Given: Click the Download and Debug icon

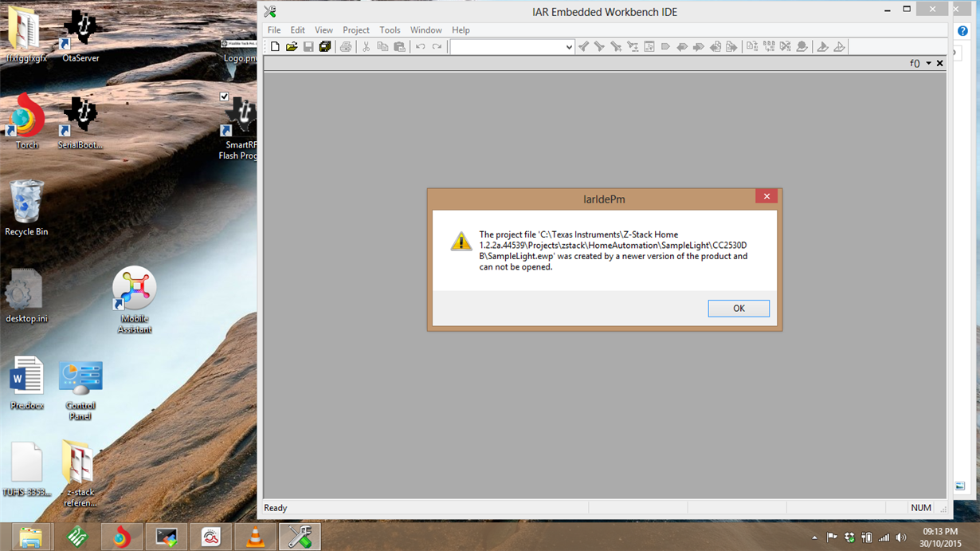Looking at the screenshot, I should coord(823,47).
